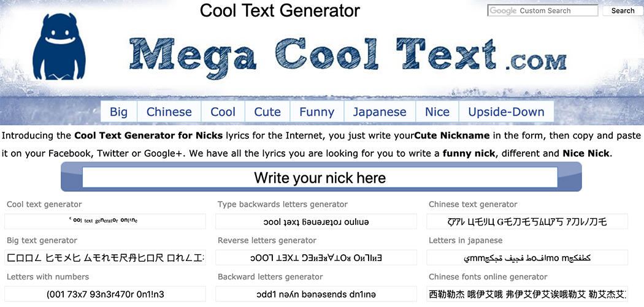Open the Upside-Down tab

[506, 112]
